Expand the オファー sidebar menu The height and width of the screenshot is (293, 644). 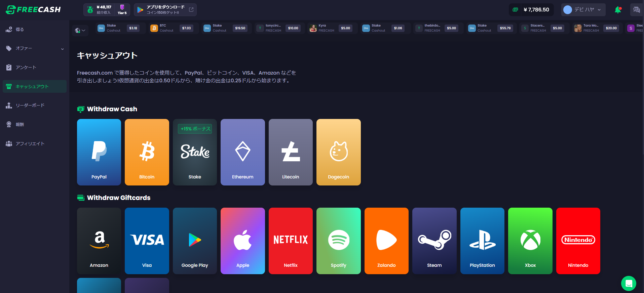coord(35,48)
